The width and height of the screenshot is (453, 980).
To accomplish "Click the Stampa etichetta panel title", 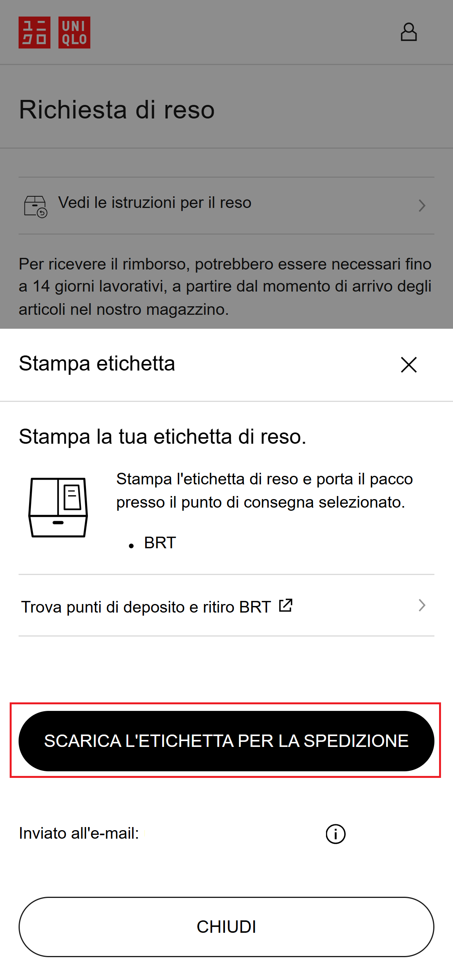I will 97,364.
